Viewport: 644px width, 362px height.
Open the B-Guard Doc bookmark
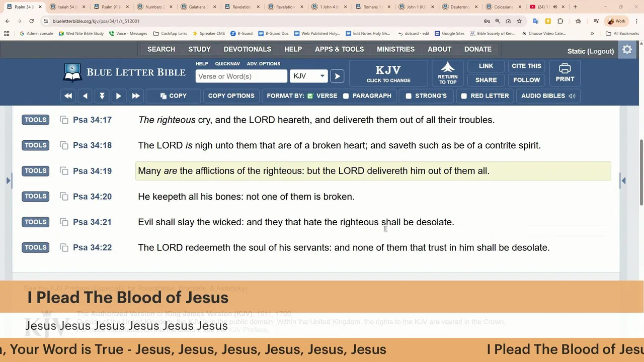(273, 34)
